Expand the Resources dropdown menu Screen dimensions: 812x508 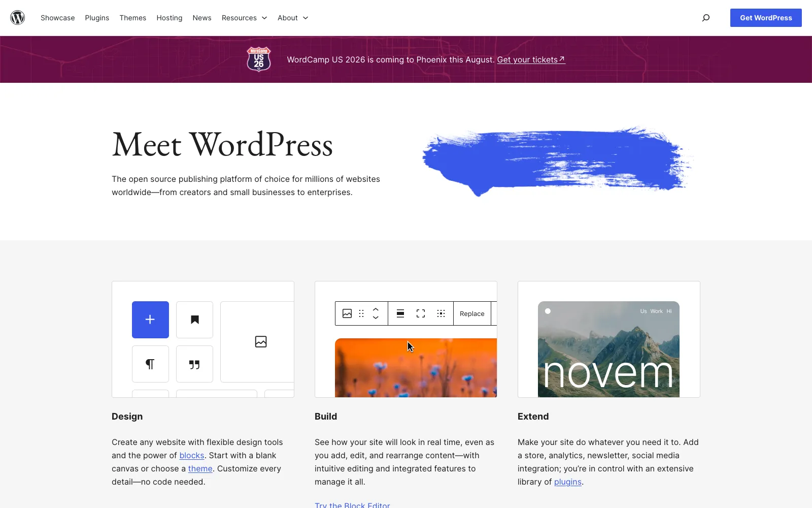245,18
